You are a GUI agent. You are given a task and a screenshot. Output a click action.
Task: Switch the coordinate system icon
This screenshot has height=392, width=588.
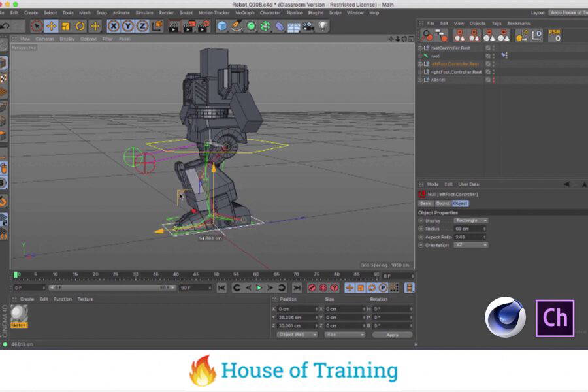(157, 26)
